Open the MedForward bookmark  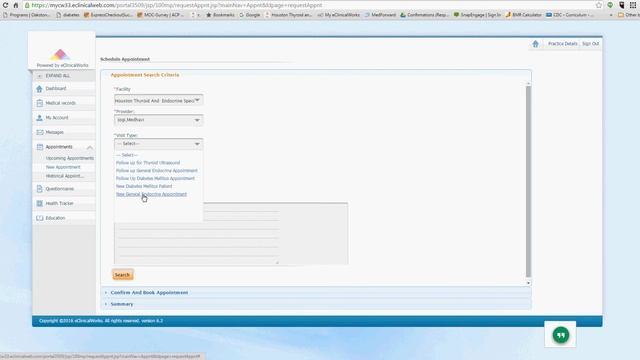tap(380, 15)
